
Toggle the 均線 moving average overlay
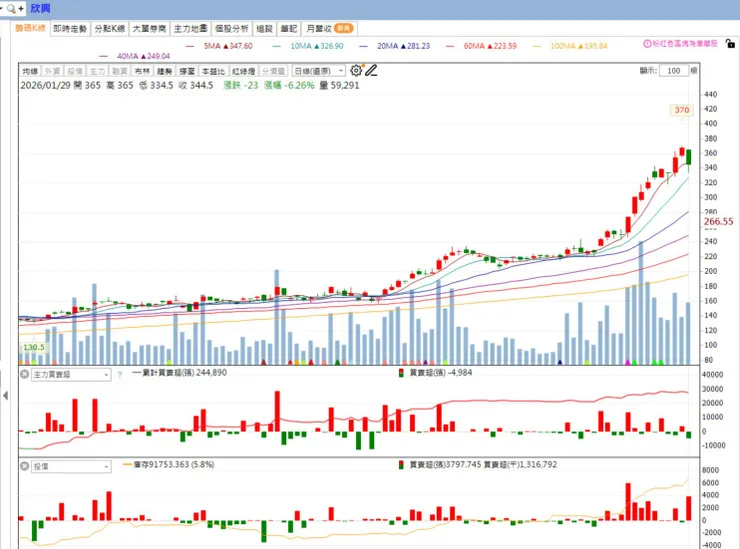(30, 71)
